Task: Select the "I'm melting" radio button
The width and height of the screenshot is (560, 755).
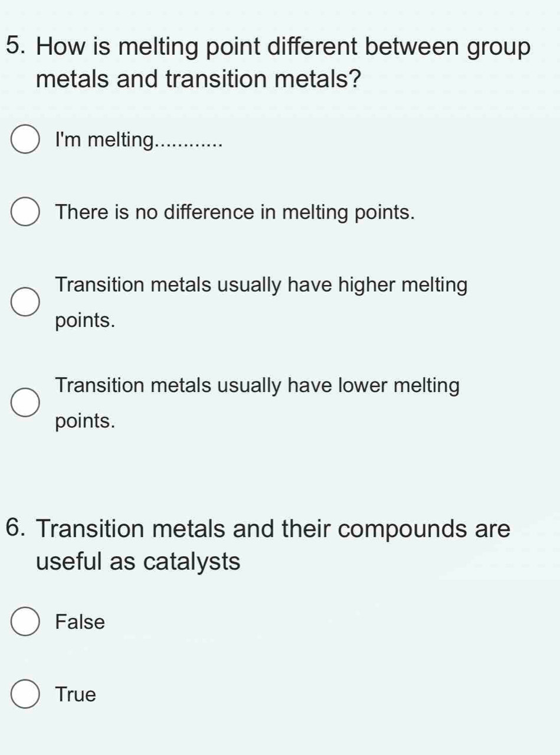Action: click(24, 142)
